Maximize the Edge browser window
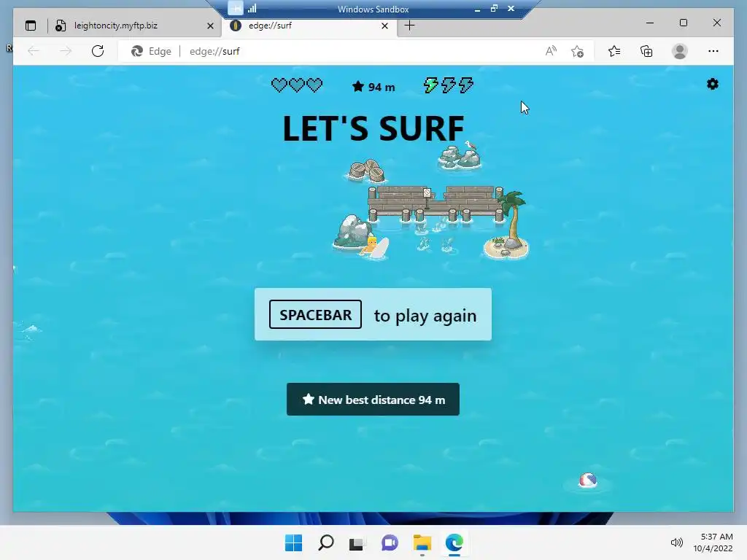The width and height of the screenshot is (747, 560). (683, 23)
